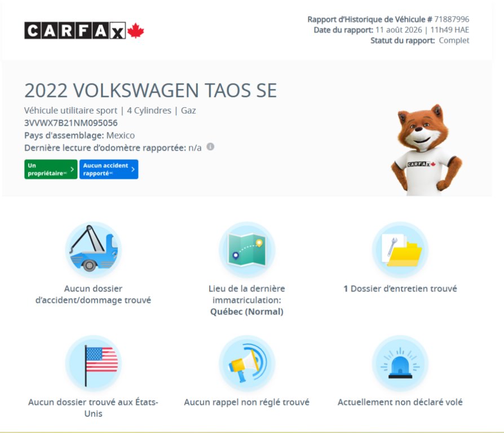
Task: Select "Lieu de la dernière immatriculation" text
Action: click(x=247, y=294)
